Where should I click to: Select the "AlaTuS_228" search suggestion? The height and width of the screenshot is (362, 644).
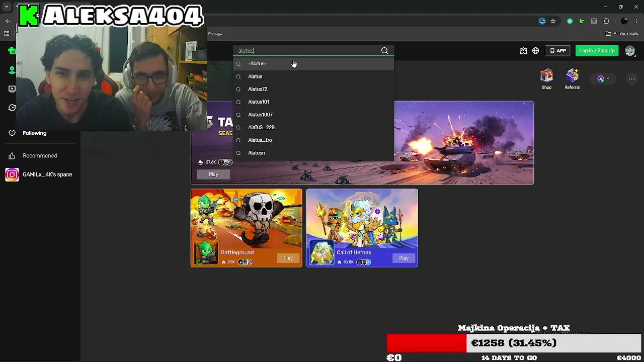click(x=313, y=127)
